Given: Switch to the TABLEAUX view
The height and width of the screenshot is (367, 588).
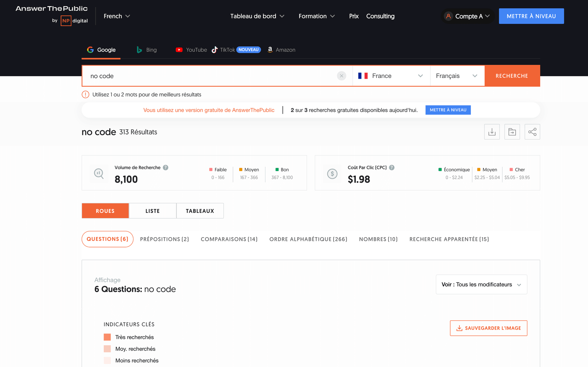Looking at the screenshot, I should [200, 211].
